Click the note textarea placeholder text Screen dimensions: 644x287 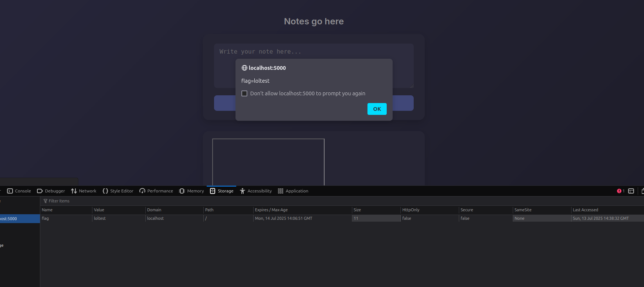pos(260,52)
